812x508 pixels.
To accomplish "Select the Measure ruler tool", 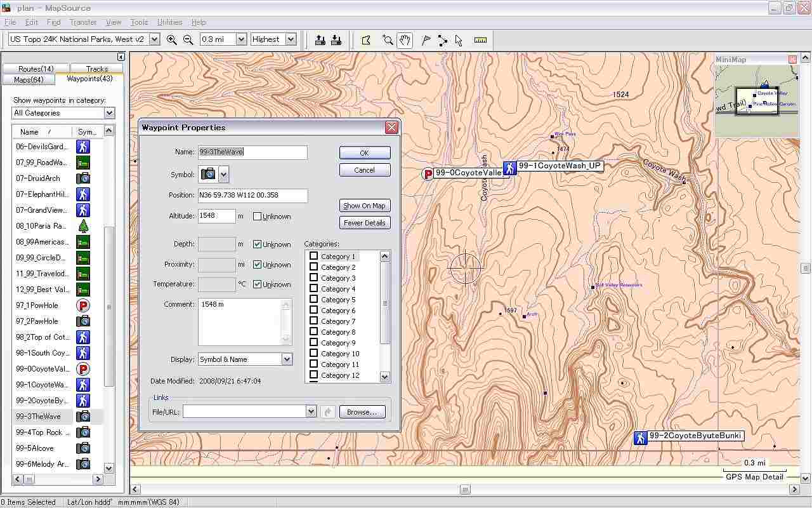I will click(480, 40).
